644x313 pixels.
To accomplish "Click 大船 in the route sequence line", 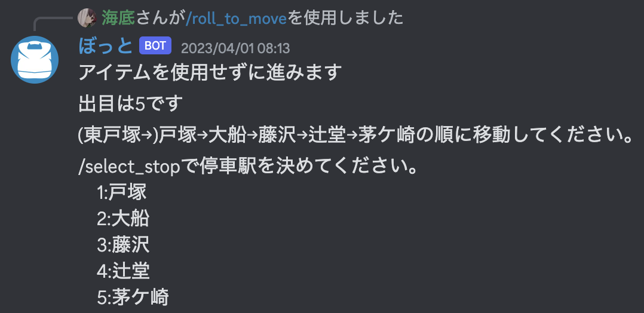I will coord(227,136).
